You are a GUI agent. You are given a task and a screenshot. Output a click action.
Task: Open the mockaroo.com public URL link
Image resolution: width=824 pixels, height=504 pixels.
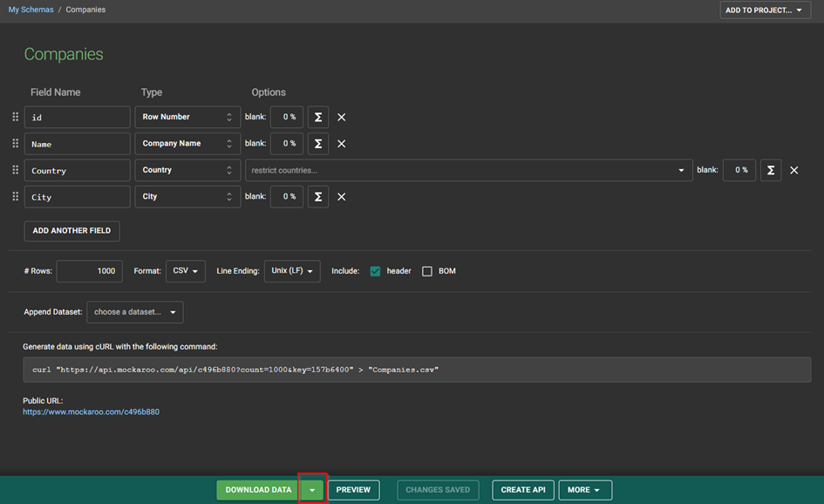91,412
